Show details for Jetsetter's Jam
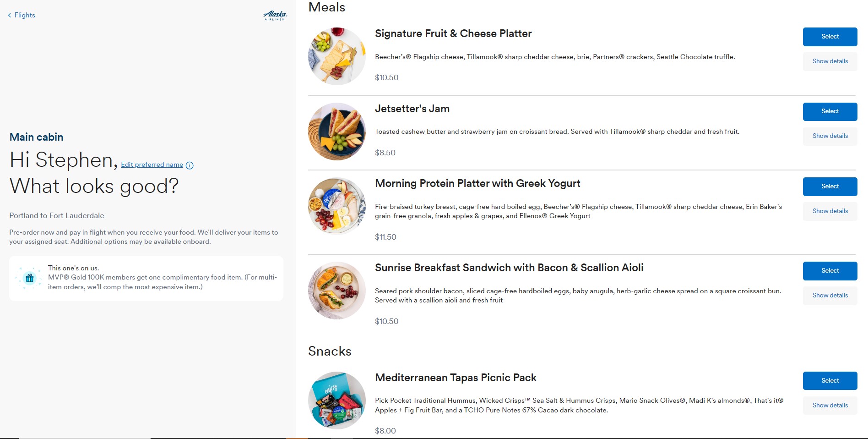 830,136
